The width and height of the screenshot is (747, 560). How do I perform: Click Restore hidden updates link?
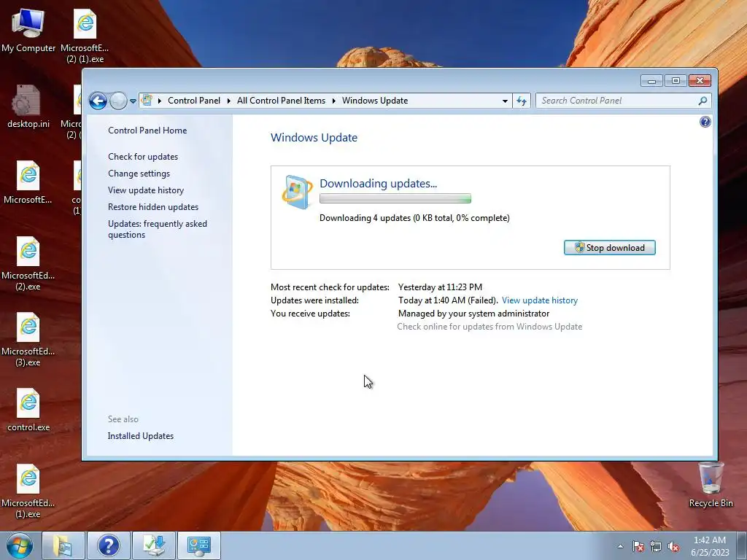point(153,206)
